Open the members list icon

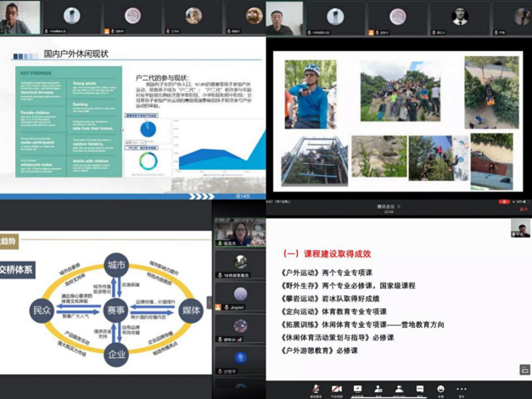pyautogui.click(x=399, y=390)
